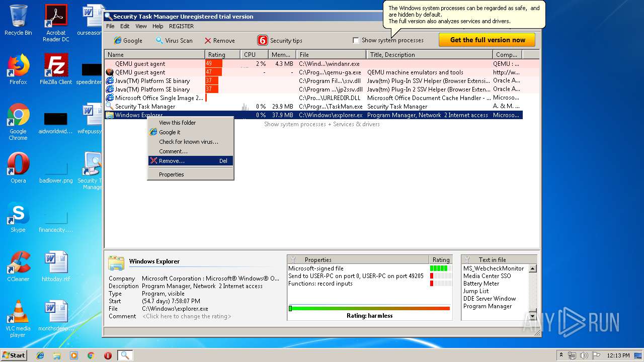Open the File menu

coord(110,26)
